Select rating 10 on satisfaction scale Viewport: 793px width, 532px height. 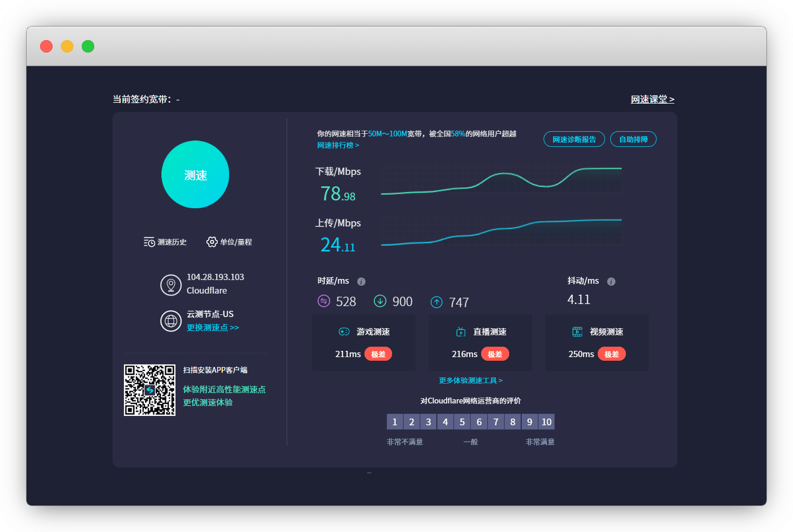pyautogui.click(x=546, y=422)
